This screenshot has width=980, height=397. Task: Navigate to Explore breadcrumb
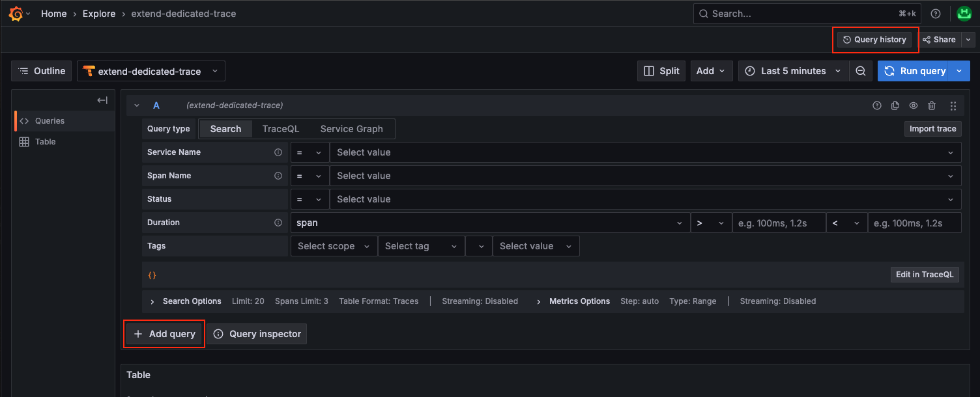[x=99, y=14]
